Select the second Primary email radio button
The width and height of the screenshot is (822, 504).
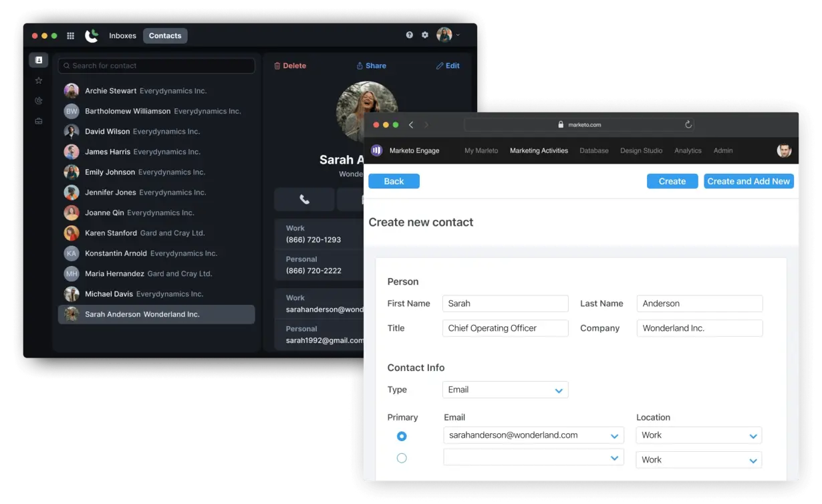[x=402, y=459]
